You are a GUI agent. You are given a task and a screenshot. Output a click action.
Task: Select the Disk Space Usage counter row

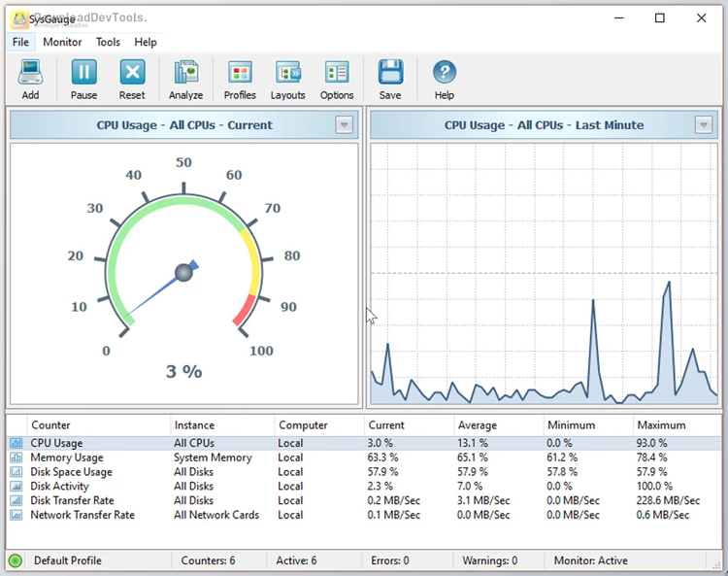(x=364, y=472)
